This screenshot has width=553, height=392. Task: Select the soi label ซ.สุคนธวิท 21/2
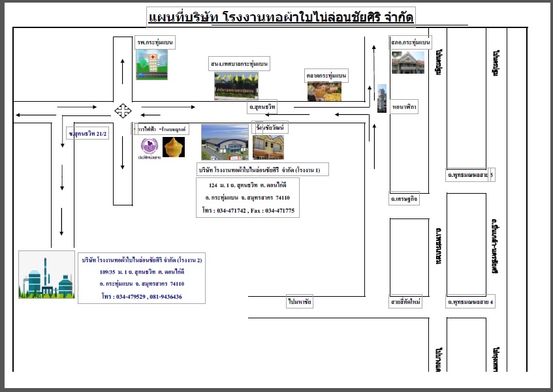(88, 134)
